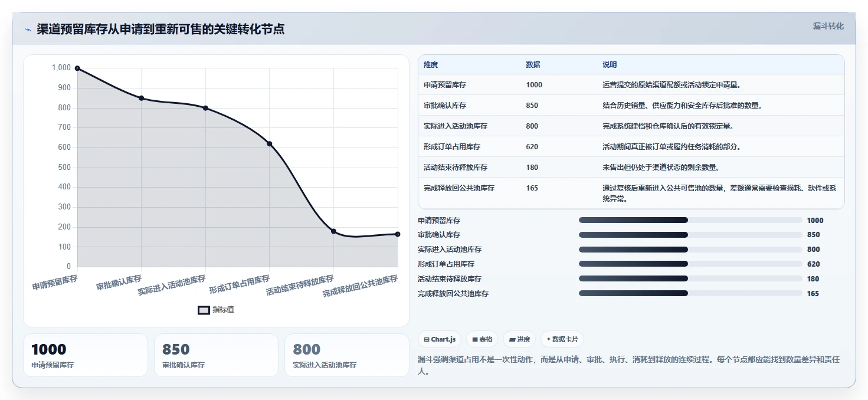Click the description 未售出但仍处于渠道状态的剩余数量。
This screenshot has width=868, height=400.
tap(661, 168)
